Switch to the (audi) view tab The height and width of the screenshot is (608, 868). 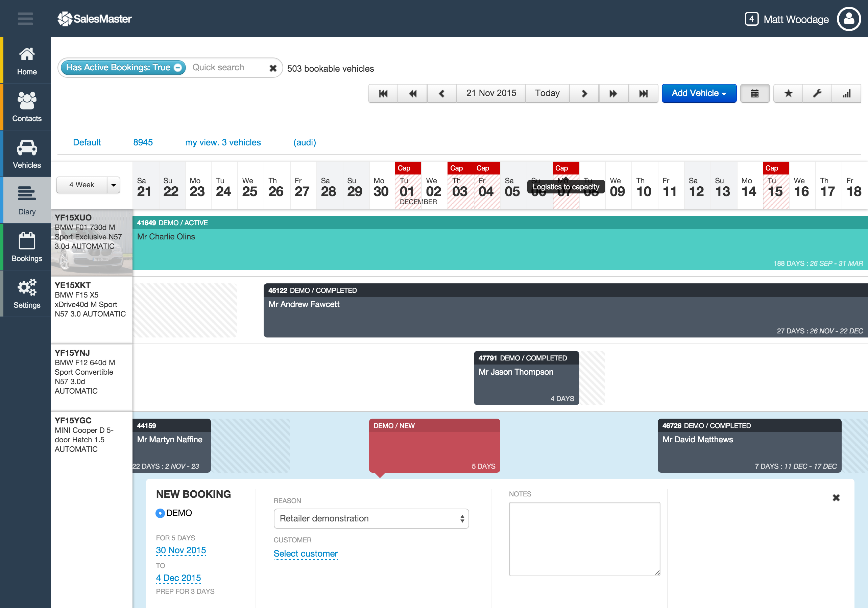(x=304, y=143)
